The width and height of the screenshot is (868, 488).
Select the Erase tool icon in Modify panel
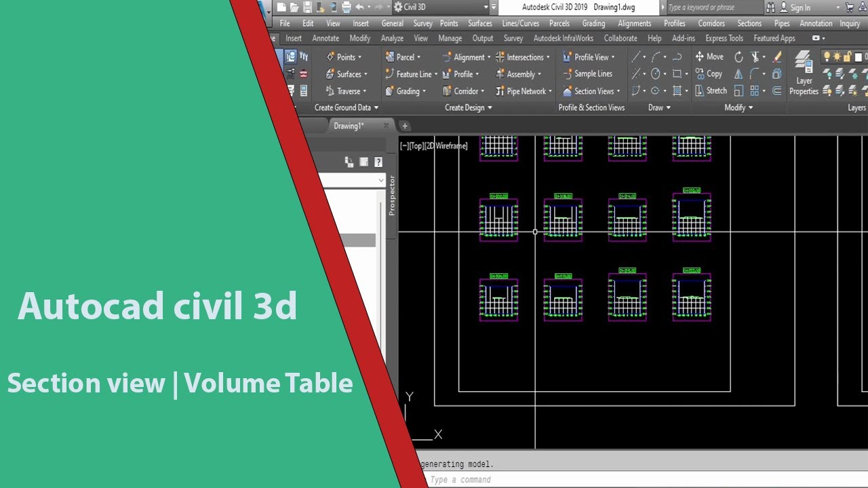point(777,57)
